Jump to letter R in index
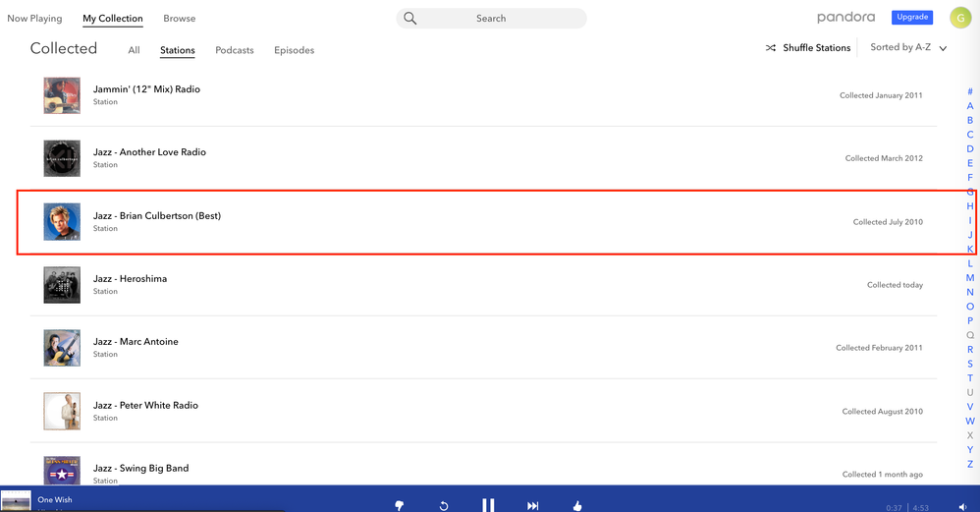Screen dimensions: 980x512 [970, 350]
